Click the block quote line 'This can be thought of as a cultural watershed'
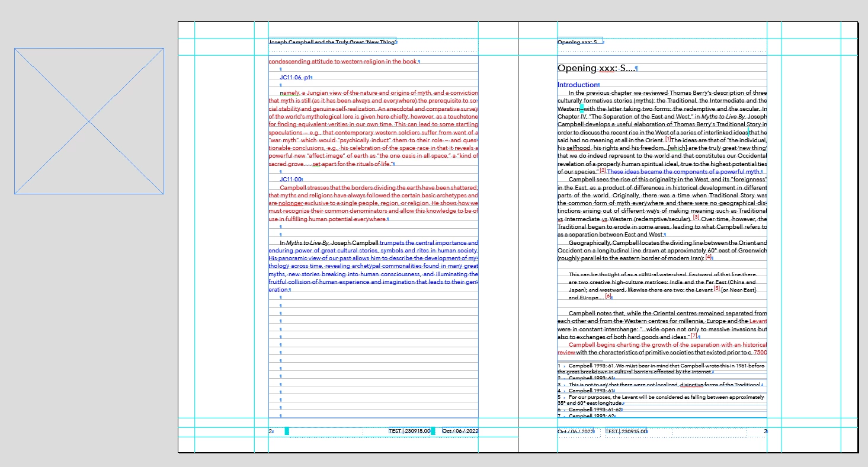868x467 pixels. point(662,274)
